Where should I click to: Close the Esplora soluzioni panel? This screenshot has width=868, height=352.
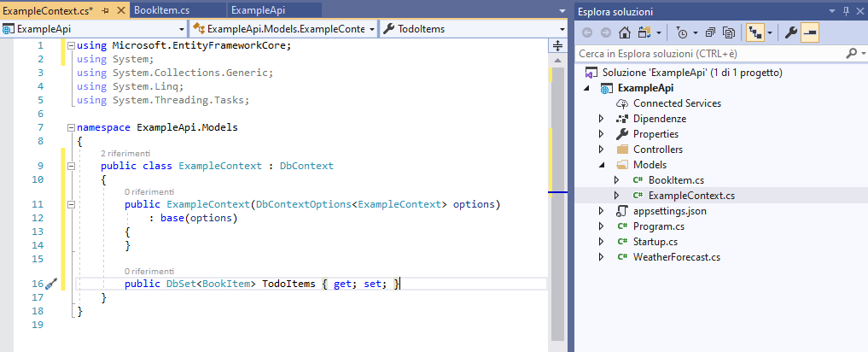tap(859, 11)
